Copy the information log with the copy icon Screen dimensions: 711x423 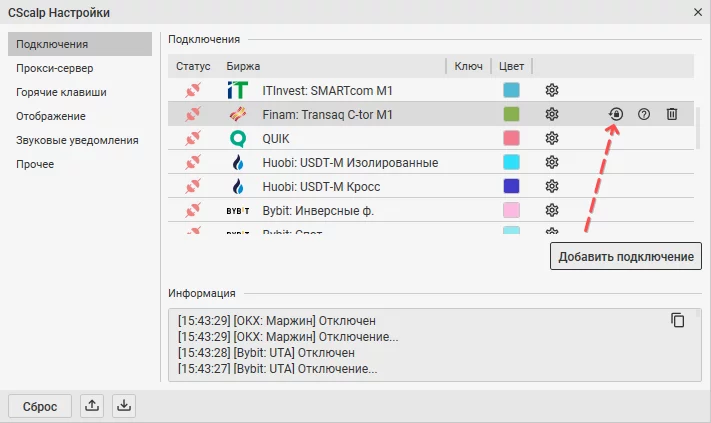pyautogui.click(x=677, y=320)
